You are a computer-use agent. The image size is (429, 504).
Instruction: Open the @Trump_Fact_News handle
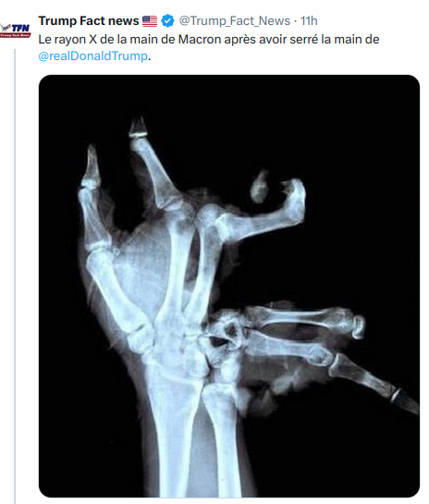[235, 21]
